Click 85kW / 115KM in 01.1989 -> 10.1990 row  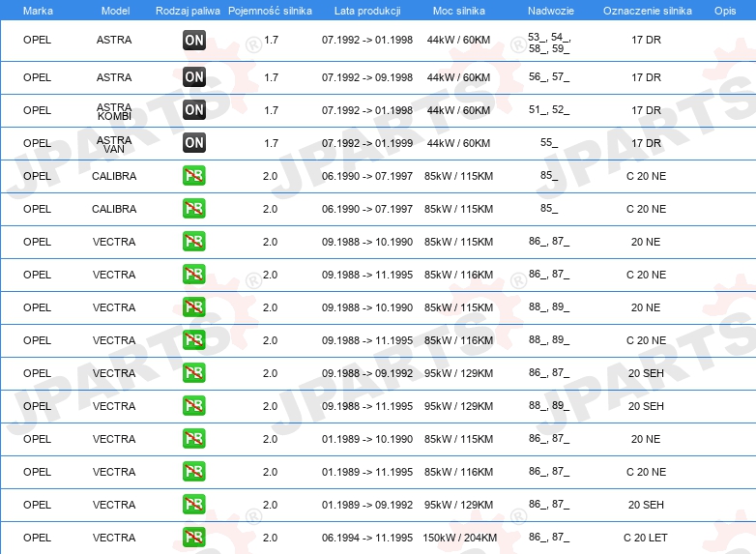click(x=458, y=439)
